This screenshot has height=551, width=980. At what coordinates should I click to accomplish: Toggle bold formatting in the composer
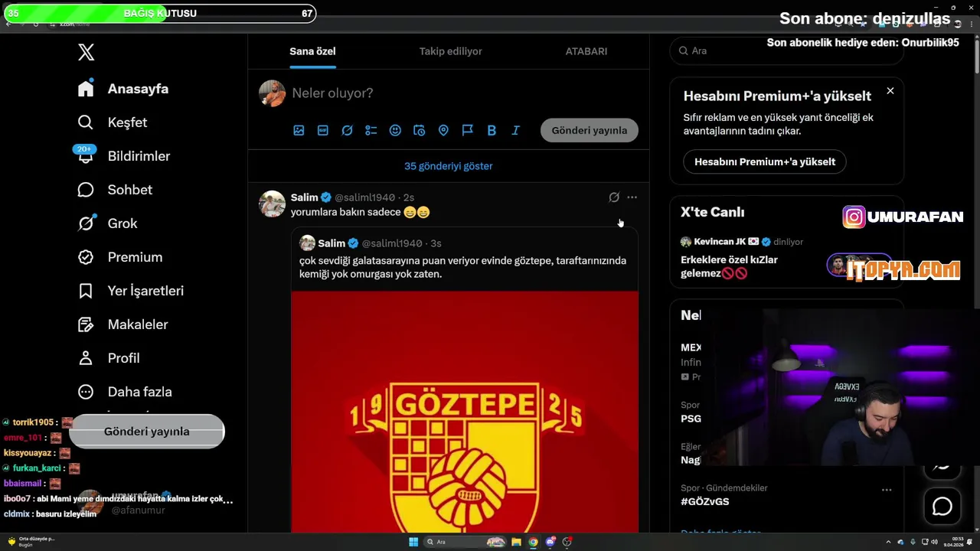(492, 131)
